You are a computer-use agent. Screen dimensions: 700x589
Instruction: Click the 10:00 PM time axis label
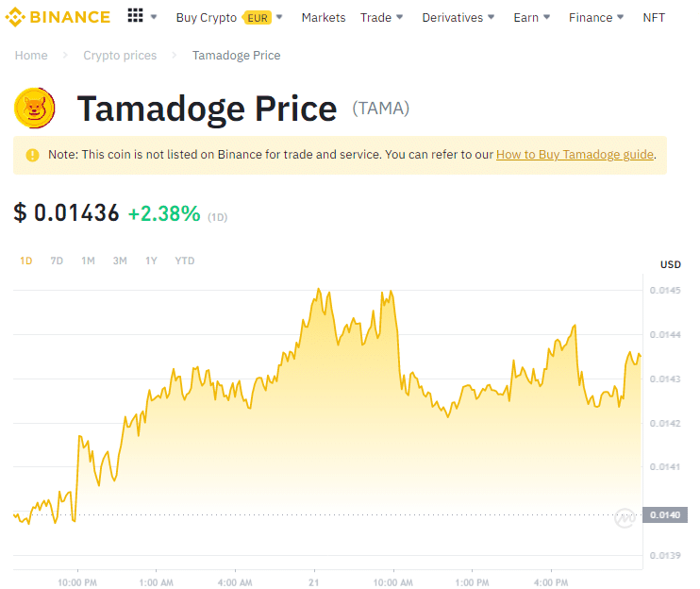(77, 582)
